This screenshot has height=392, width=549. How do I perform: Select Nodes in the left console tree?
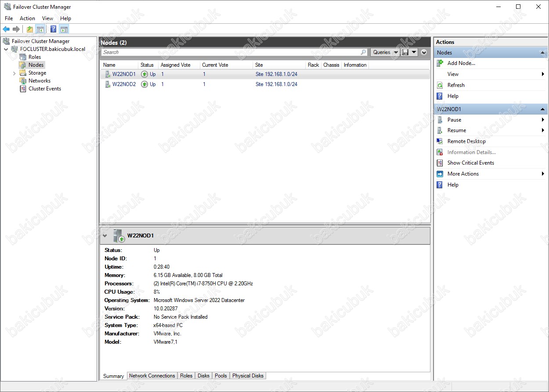(36, 65)
